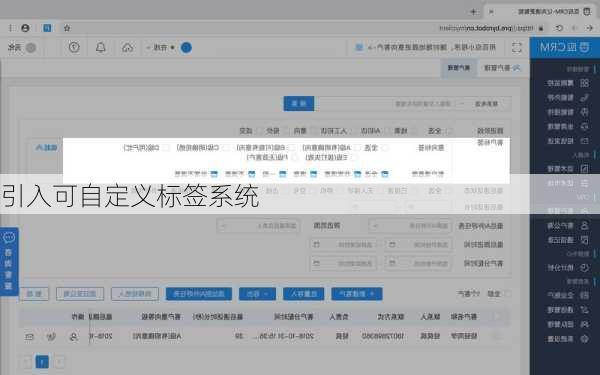Screen dimensions: 600x375
Task: Click the blue browser extension icon
Action: coord(47,28)
